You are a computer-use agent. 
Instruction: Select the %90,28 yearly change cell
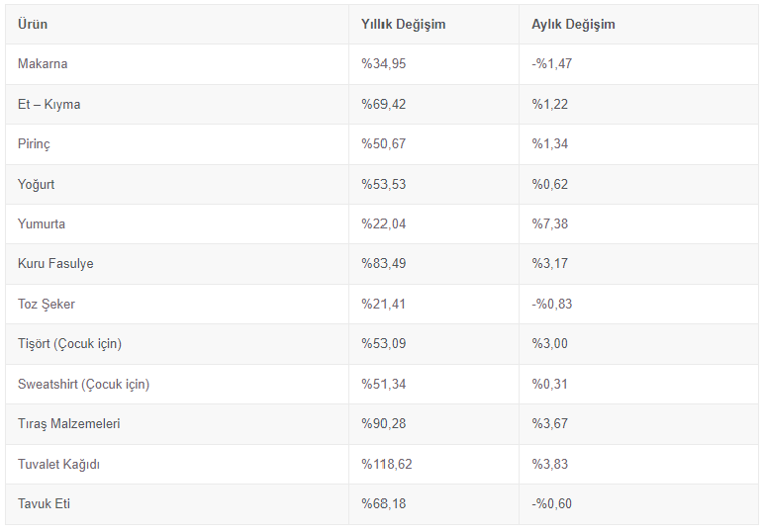pyautogui.click(x=383, y=424)
